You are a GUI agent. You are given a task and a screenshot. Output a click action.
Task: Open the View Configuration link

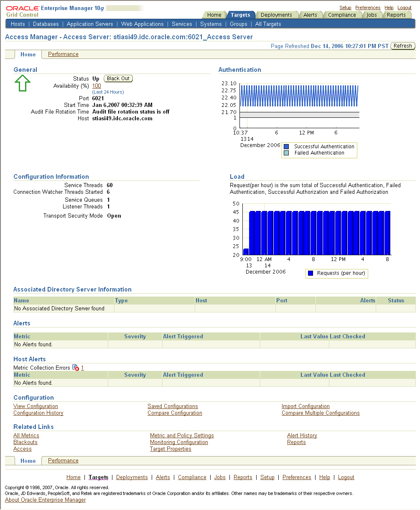[x=36, y=406]
